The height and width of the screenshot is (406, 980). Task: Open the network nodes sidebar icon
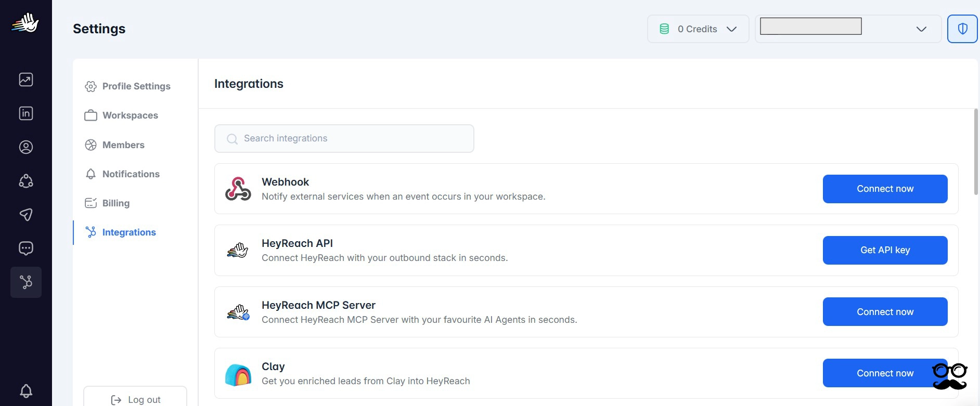click(26, 181)
